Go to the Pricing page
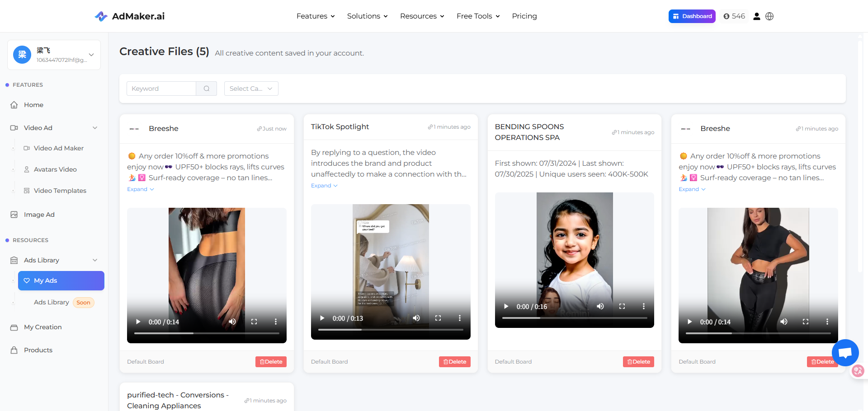This screenshot has width=868, height=411. tap(524, 16)
